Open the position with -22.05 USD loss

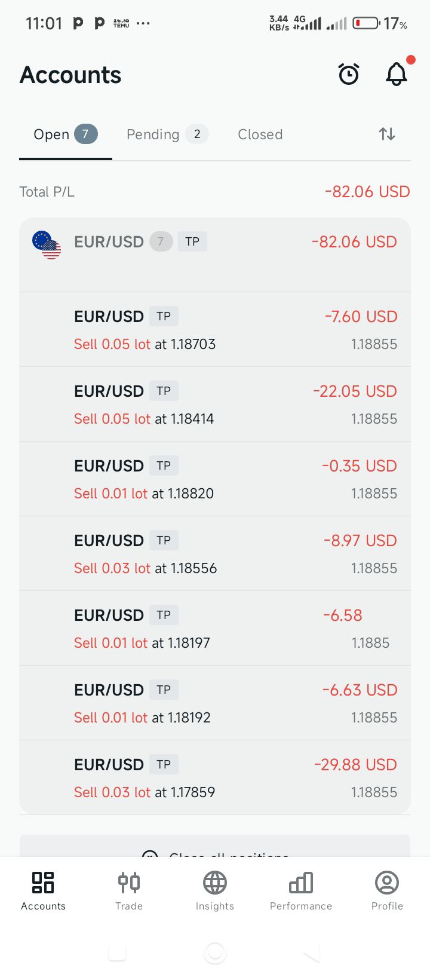point(215,405)
